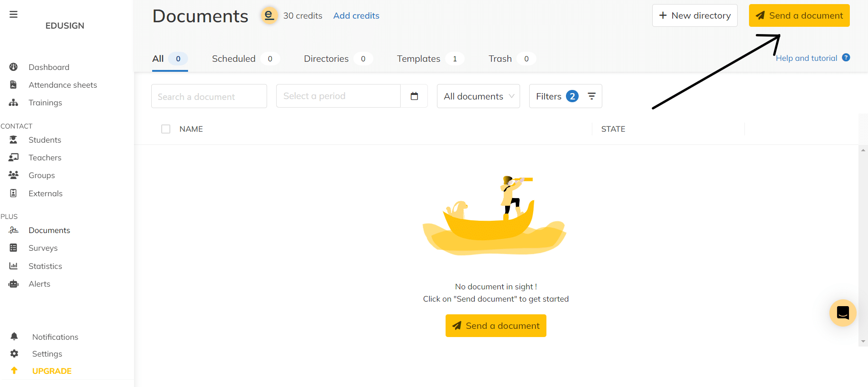868x387 pixels.
Task: Click the Search a document field
Action: (x=209, y=96)
